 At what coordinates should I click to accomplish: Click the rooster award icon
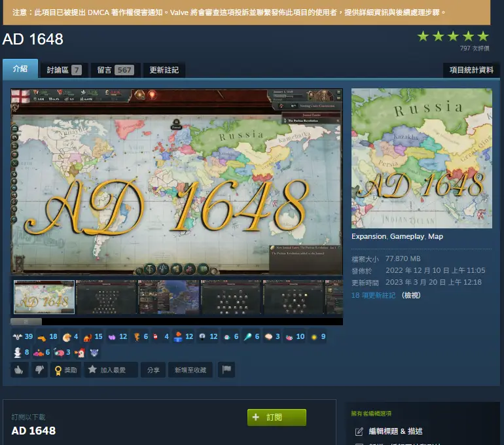tap(80, 353)
